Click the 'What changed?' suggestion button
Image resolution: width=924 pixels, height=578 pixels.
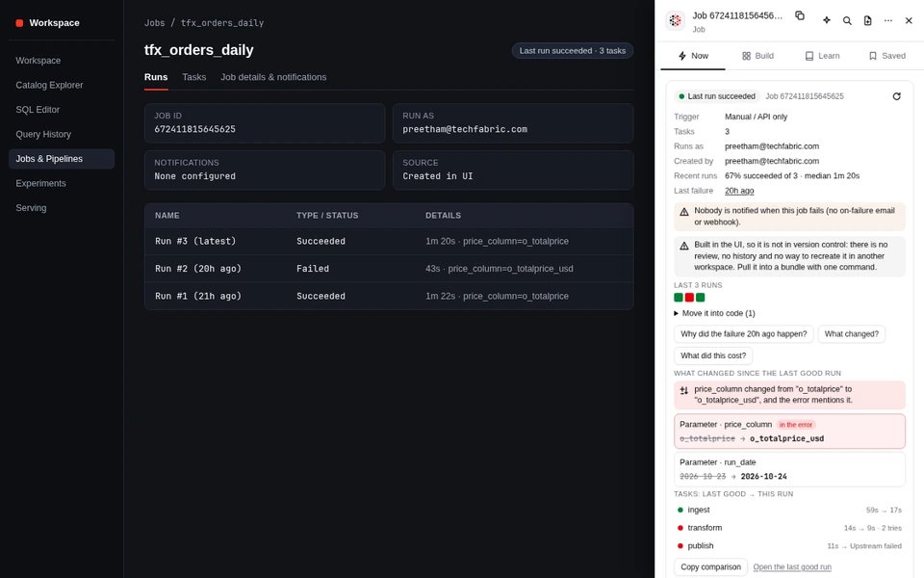(852, 334)
